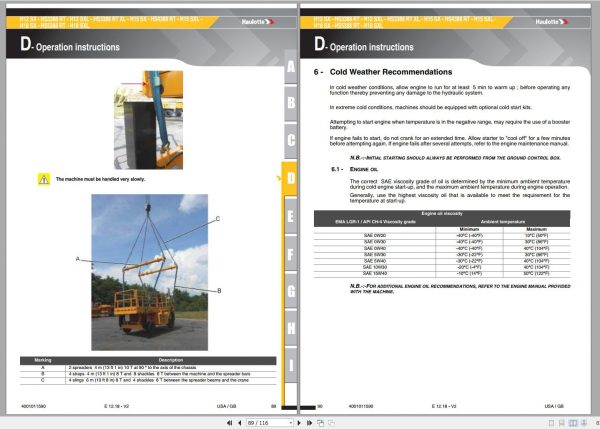
Task: Open section tab C
Action: pos(291,140)
